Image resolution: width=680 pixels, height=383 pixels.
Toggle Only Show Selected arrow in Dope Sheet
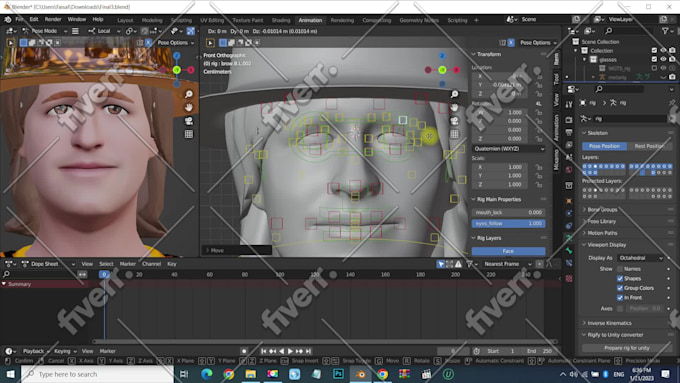click(441, 264)
